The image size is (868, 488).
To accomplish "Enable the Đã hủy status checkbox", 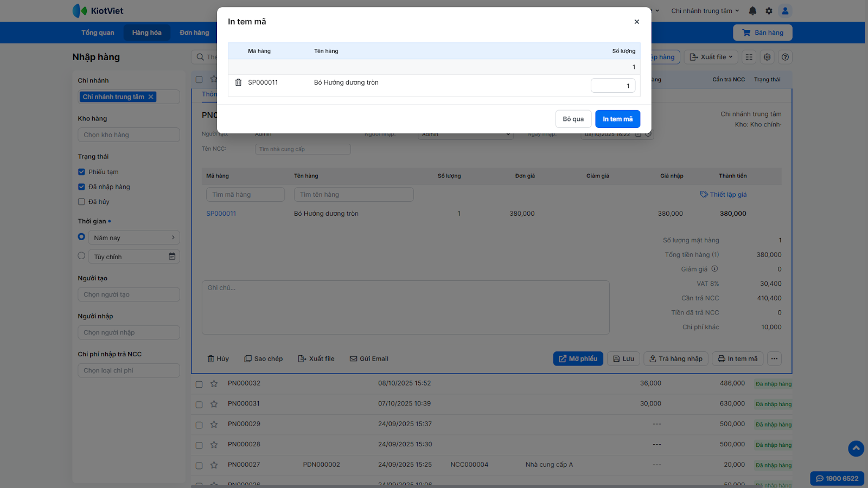I will click(x=81, y=202).
